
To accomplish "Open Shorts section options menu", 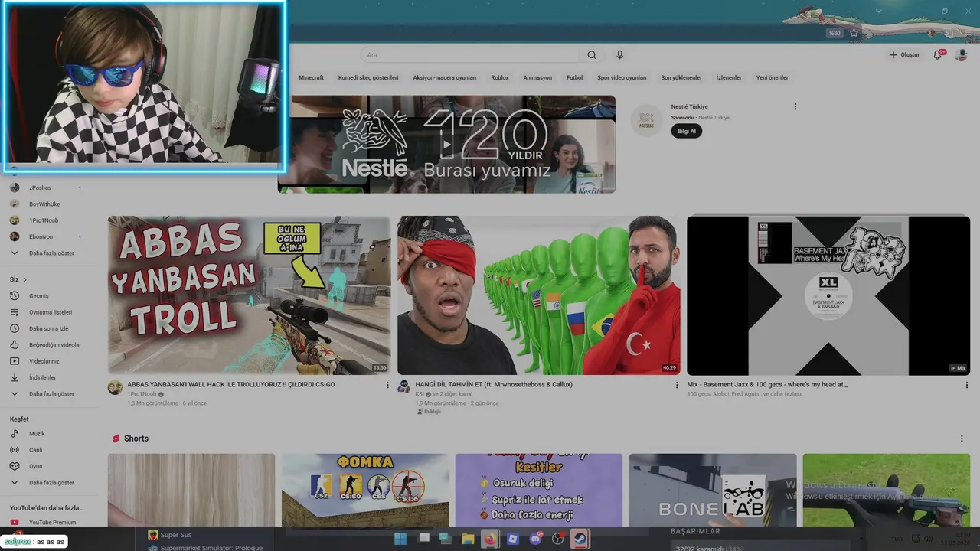I will coord(962,439).
